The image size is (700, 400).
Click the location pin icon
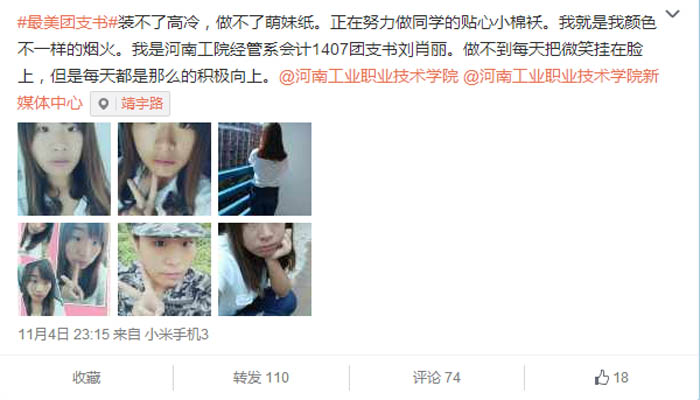point(104,104)
